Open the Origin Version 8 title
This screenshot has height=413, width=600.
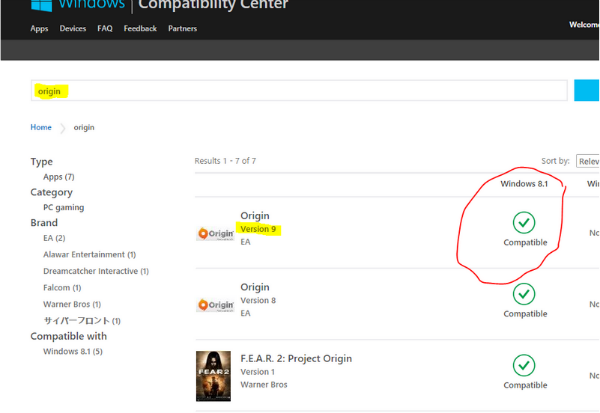coord(255,287)
